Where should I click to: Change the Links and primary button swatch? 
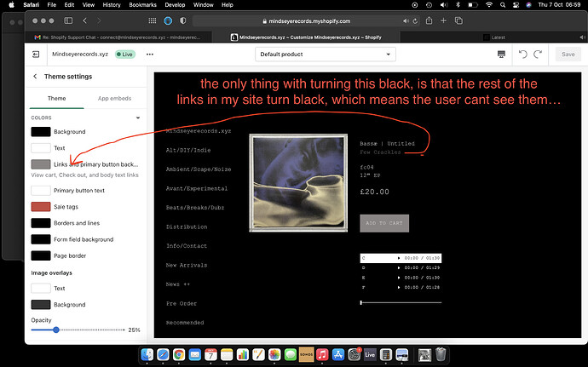[x=41, y=164]
